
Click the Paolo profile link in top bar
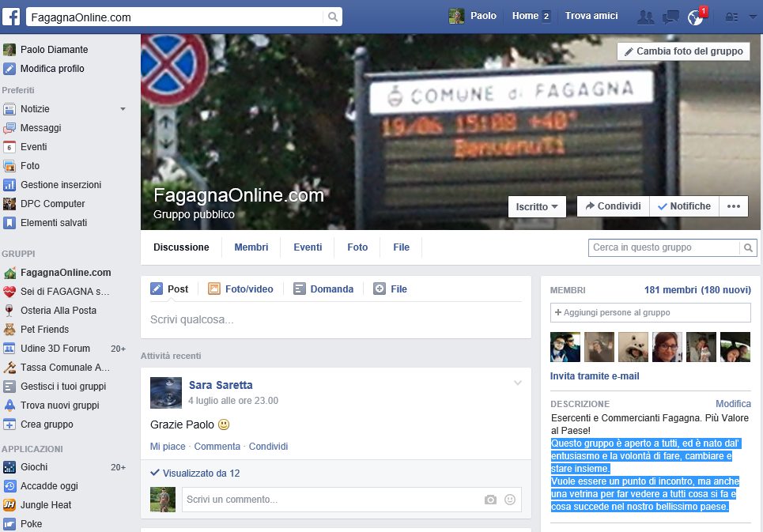point(473,16)
